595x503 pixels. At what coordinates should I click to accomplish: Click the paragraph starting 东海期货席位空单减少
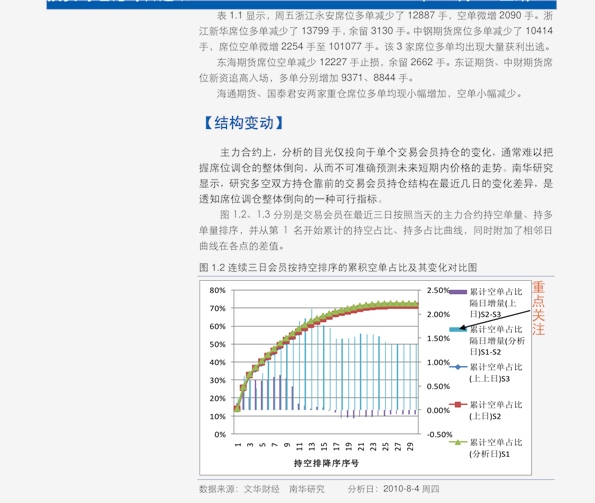[x=376, y=70]
